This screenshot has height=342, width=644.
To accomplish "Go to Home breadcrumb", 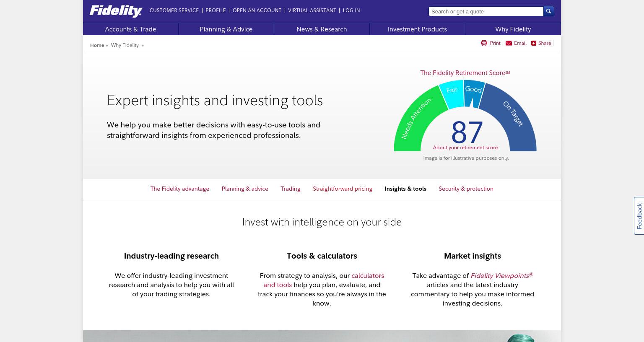I will [97, 45].
